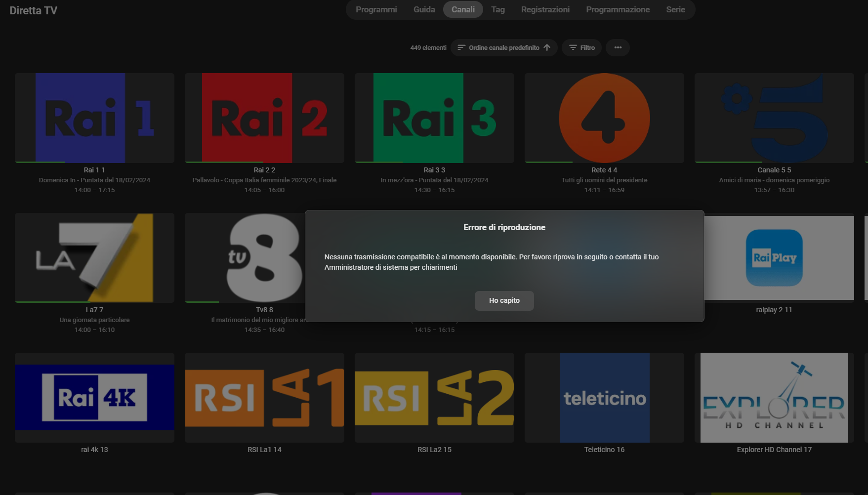Image resolution: width=868 pixels, height=495 pixels.
Task: Open the Guida tab
Action: tap(424, 9)
